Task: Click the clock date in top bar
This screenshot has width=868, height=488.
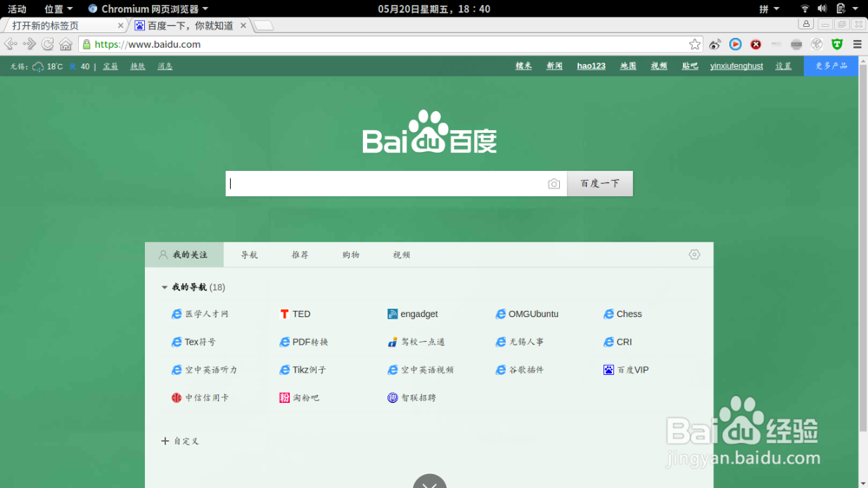Action: pos(434,9)
